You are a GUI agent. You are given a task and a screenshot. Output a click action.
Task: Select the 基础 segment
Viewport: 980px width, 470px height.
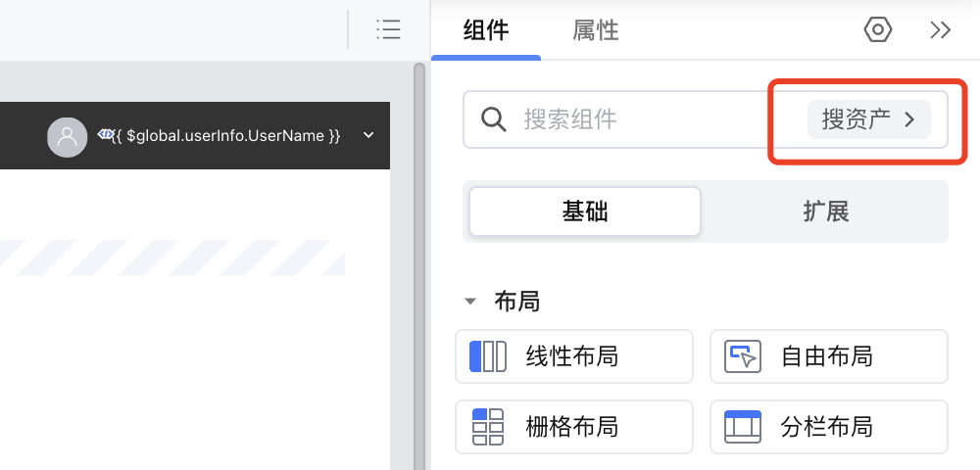point(585,211)
